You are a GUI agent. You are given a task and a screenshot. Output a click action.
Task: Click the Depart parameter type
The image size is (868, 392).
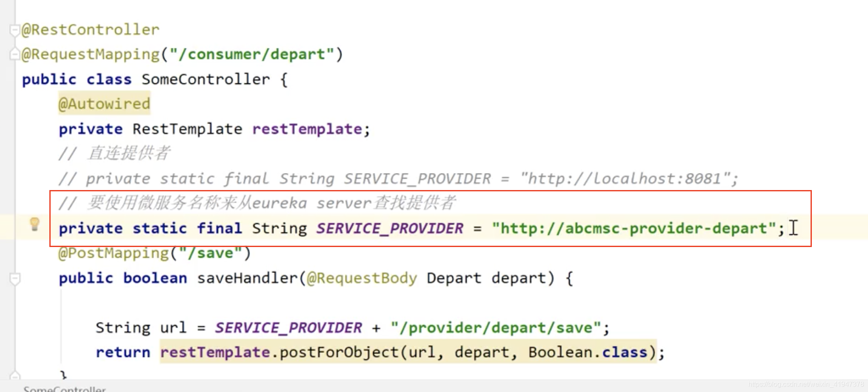tap(454, 278)
